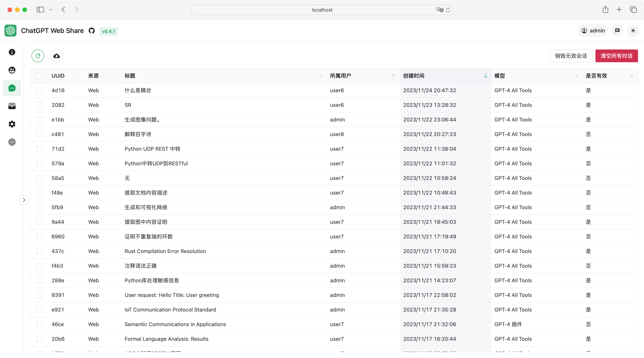Click title 'User request: Hello Title: User greeting'
This screenshot has width=644, height=358.
coord(172,295)
